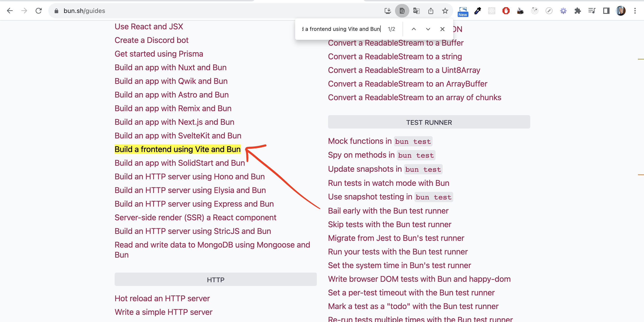
Task: Open 'Convert a ReadableStream to an array of chunks'
Action: (x=414, y=97)
